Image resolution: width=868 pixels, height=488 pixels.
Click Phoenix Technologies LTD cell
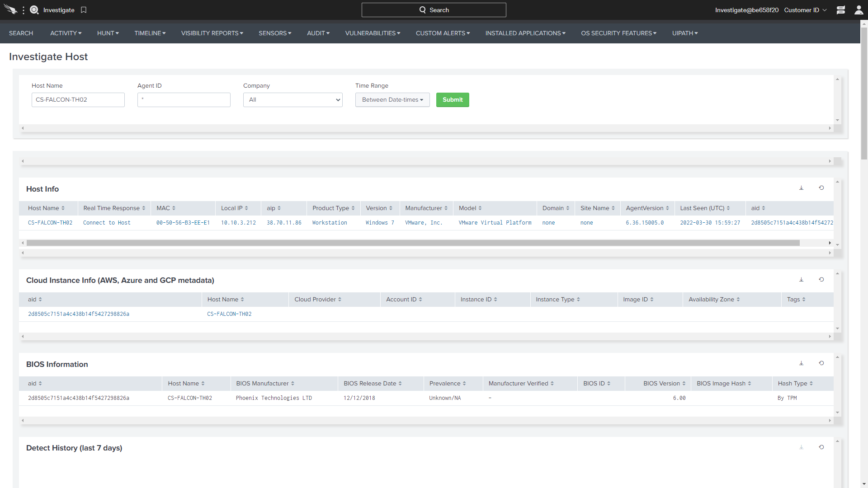click(274, 398)
